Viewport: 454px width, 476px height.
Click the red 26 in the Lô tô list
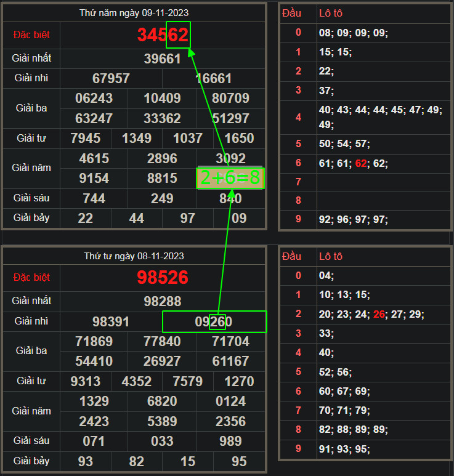pos(379,314)
